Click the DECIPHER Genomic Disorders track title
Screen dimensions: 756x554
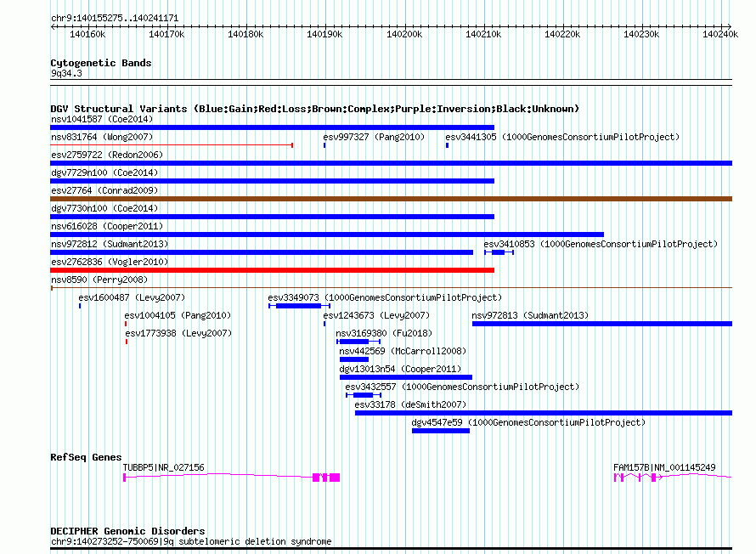click(127, 531)
